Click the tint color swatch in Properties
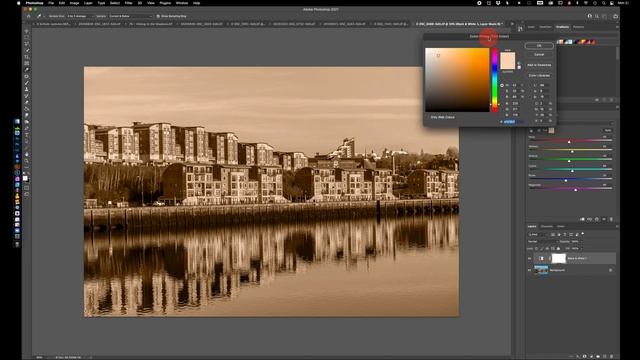Viewport: 640px width, 360px height. coord(551,130)
